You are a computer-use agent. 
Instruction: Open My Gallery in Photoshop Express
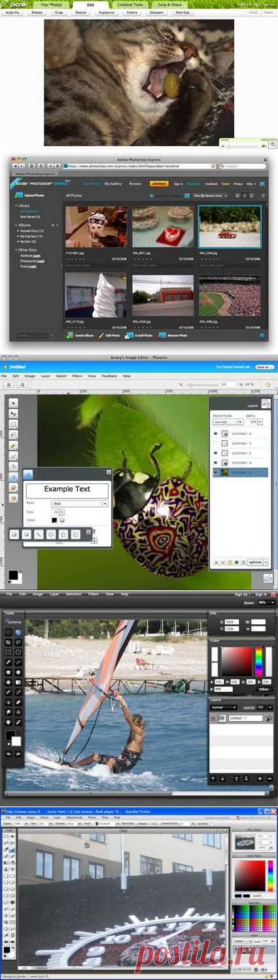[113, 184]
